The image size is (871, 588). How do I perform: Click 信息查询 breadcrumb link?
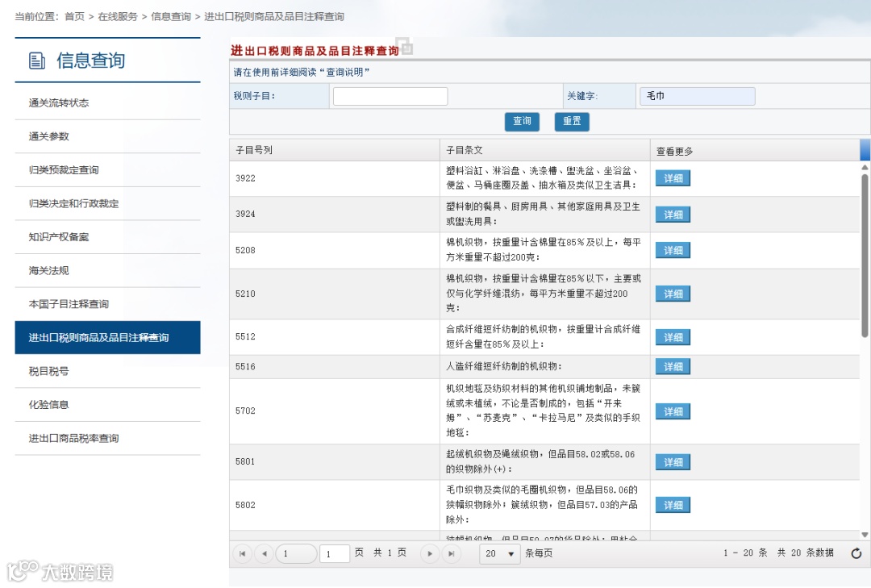coord(171,17)
